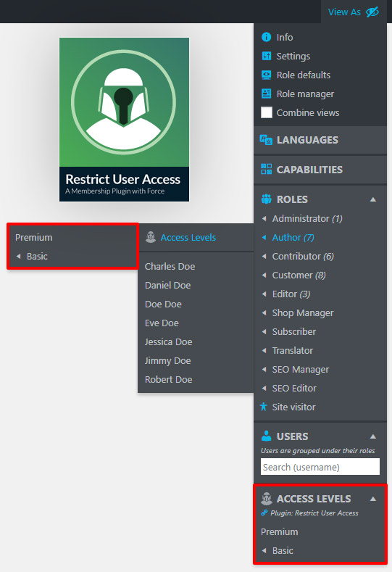Viewport: 392px width, 572px height.
Task: Open the View As admin bar menu
Action: coord(354,12)
